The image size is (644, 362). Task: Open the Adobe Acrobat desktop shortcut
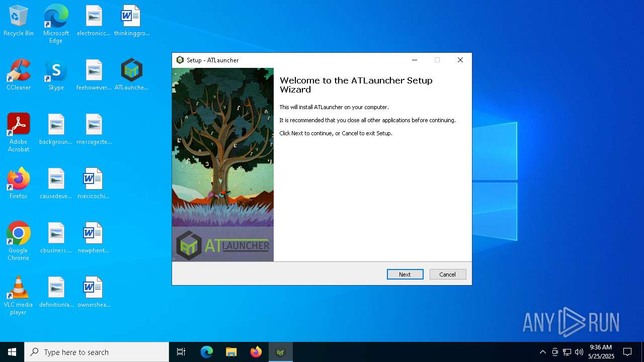[x=19, y=133]
